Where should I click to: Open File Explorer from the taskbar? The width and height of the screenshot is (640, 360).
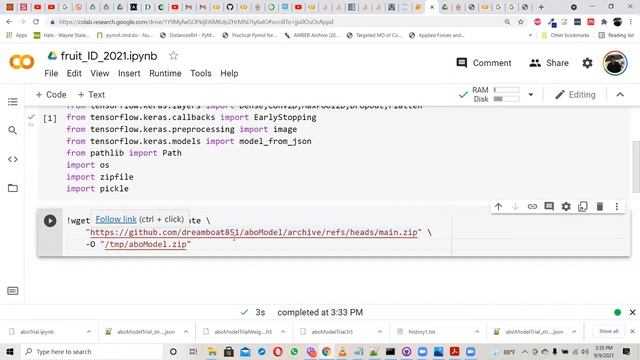(x=212, y=351)
